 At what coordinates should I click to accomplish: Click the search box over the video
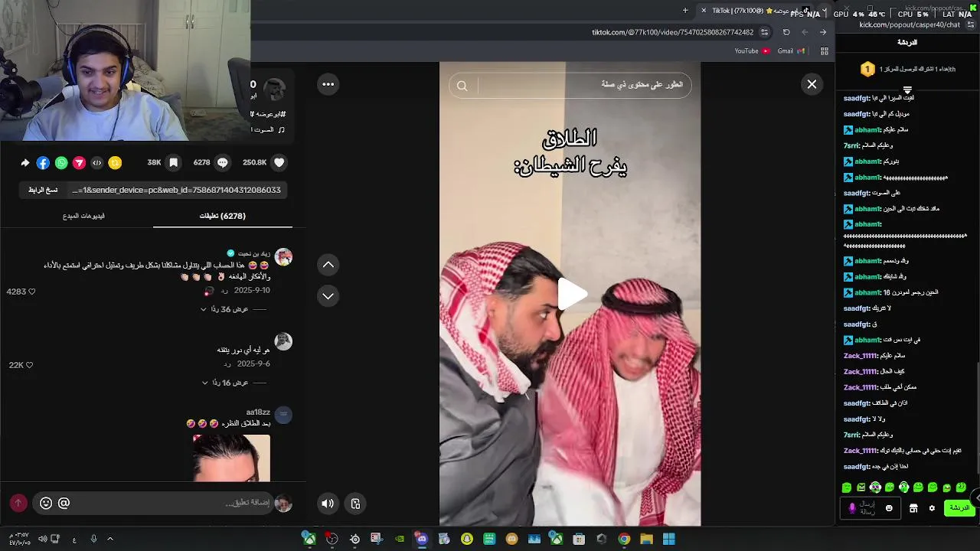tap(570, 85)
